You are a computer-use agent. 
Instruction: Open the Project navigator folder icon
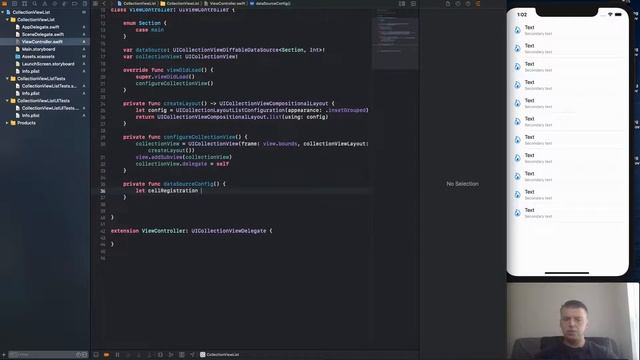(x=4, y=4)
